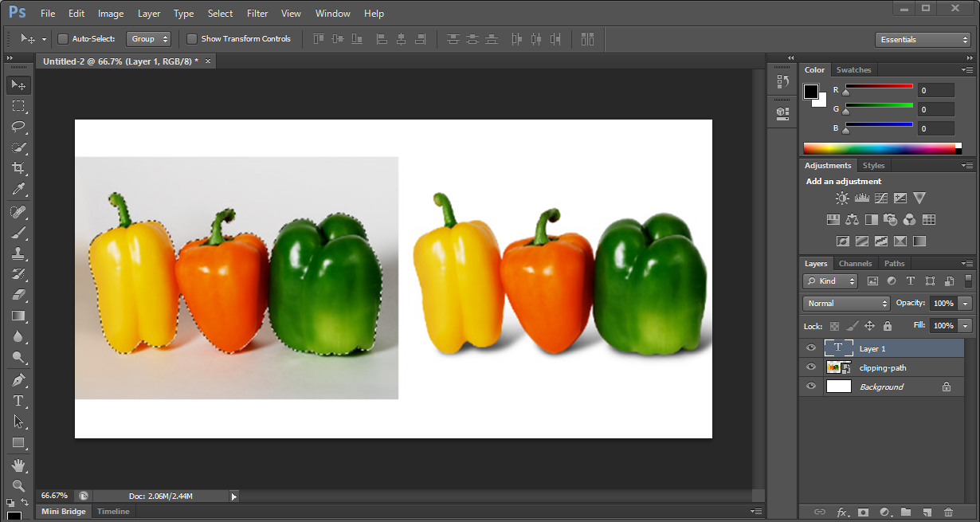Enable the Auto-Select checkbox
The height and width of the screenshot is (522, 980).
[x=63, y=38]
